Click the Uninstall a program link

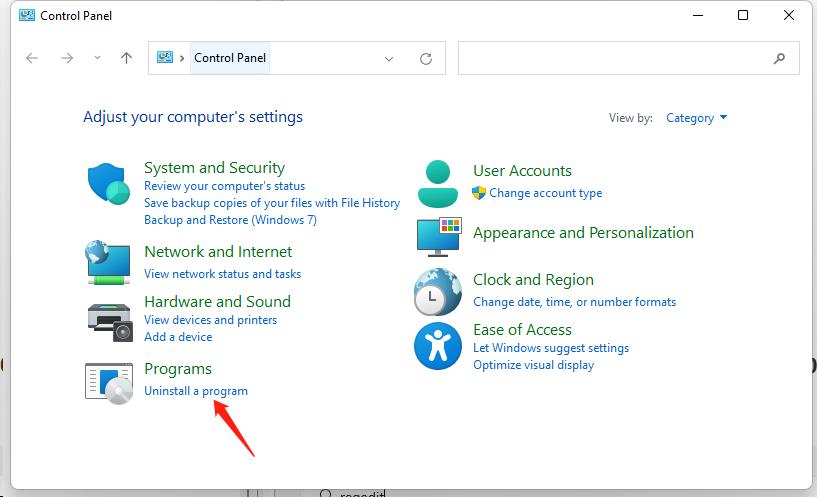pyautogui.click(x=195, y=391)
